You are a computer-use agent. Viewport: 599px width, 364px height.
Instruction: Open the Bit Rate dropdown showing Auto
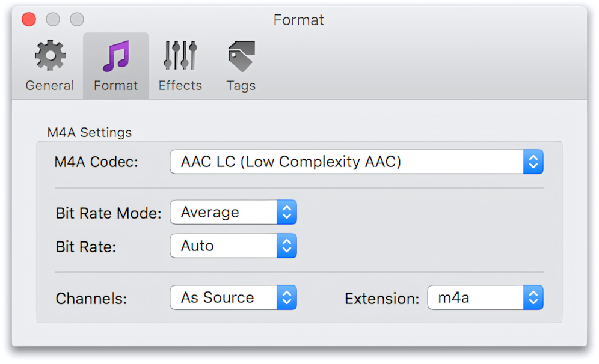point(229,246)
